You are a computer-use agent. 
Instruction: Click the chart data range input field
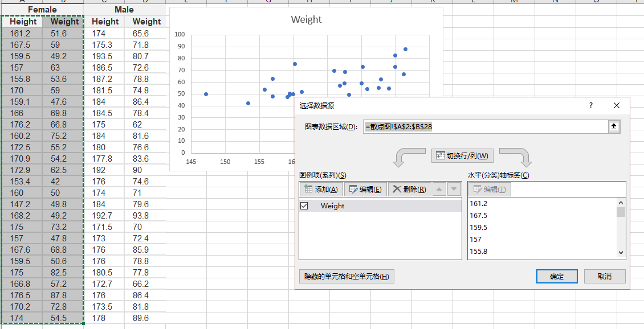click(x=486, y=127)
